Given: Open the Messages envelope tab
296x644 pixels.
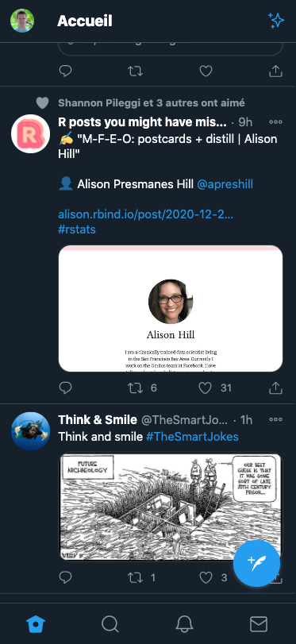Looking at the screenshot, I should coord(259,624).
